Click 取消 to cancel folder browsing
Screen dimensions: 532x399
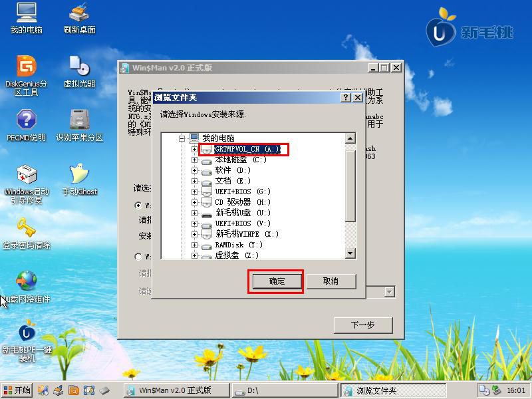click(331, 281)
